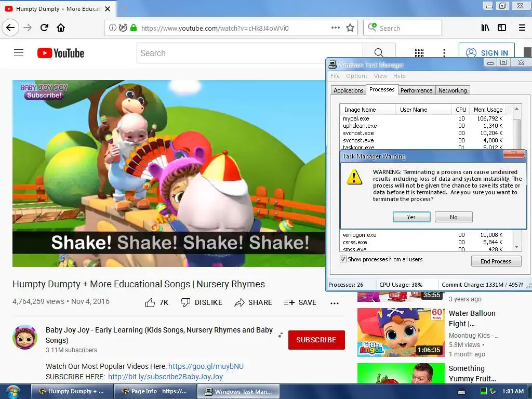Screen dimensions: 532x399
Task: Click process list scrollbar up arrow
Action: point(516,109)
